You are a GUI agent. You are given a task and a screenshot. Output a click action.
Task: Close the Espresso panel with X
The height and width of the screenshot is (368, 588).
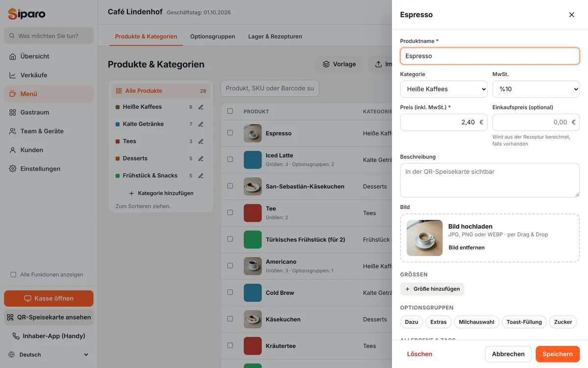571,15
